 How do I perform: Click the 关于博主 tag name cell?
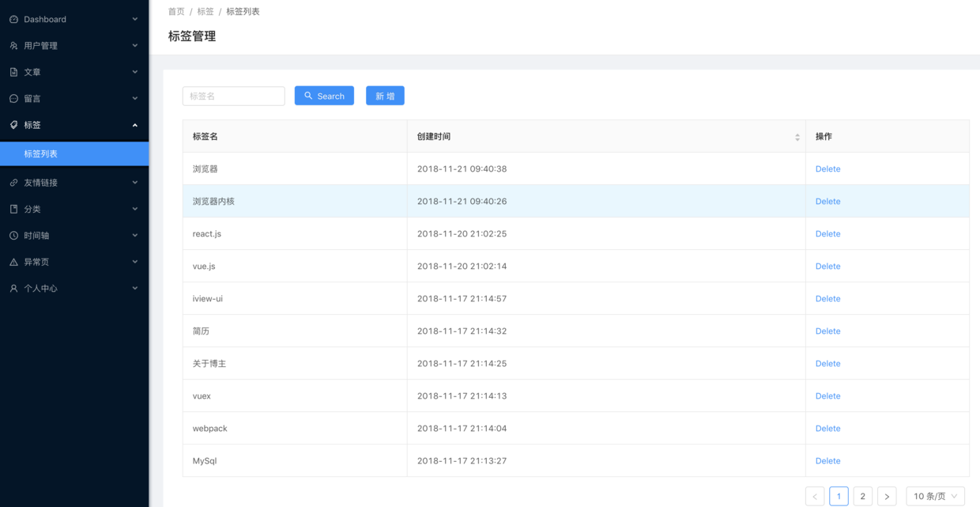pos(295,364)
